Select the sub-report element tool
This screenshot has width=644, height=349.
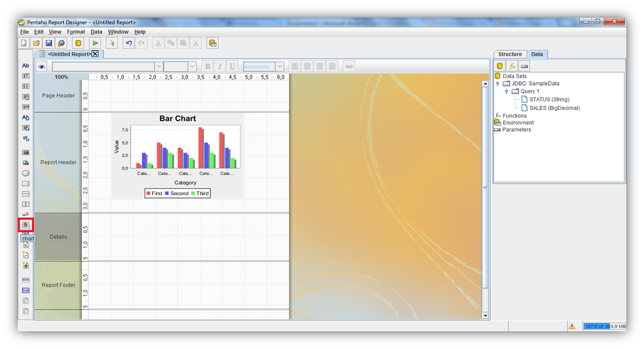[25, 290]
